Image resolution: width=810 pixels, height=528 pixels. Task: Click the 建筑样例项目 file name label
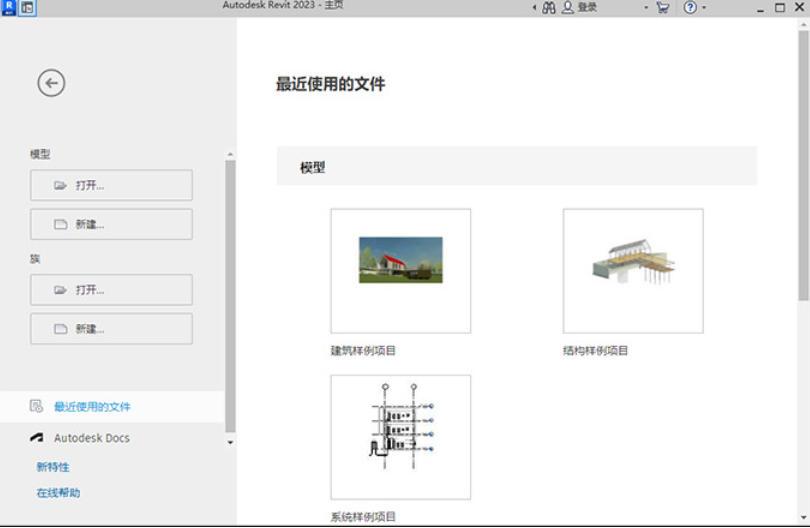click(x=363, y=351)
